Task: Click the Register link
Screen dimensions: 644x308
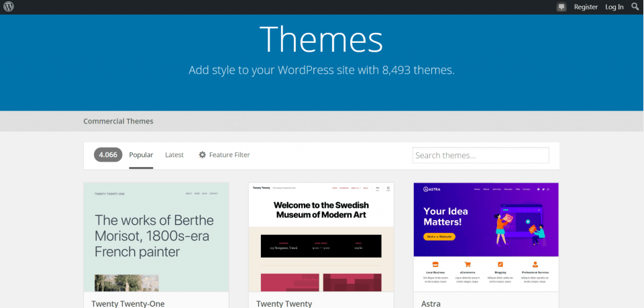Action: coord(586,7)
